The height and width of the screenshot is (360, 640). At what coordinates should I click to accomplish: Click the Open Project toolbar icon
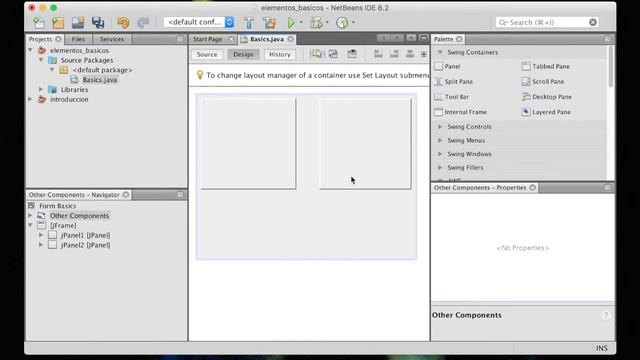click(78, 22)
